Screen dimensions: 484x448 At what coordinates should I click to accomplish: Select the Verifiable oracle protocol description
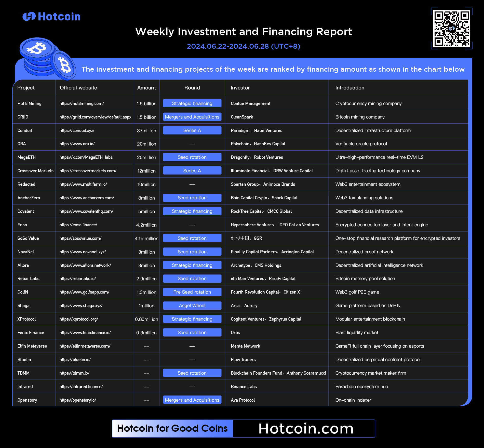(361, 144)
